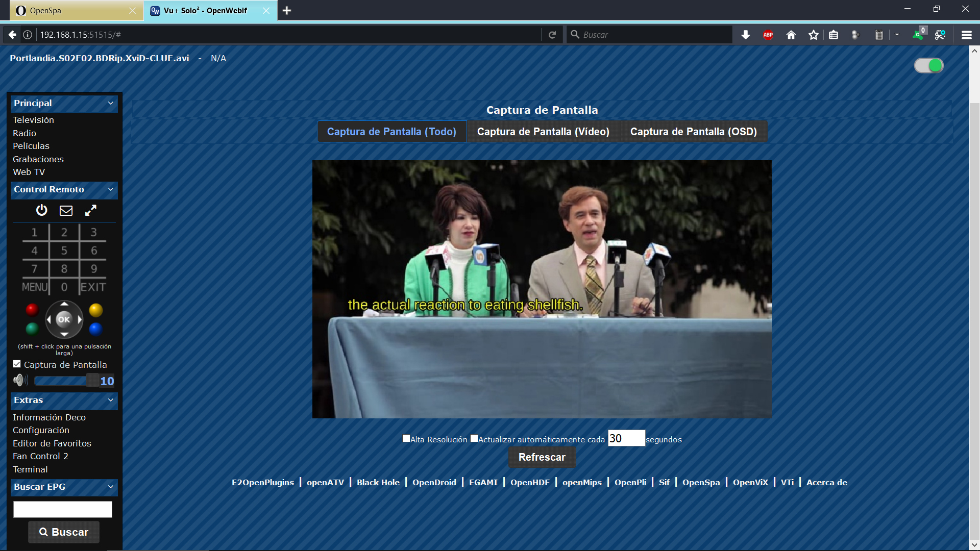Open the Configuración link
The width and height of the screenshot is (980, 551).
(x=41, y=430)
